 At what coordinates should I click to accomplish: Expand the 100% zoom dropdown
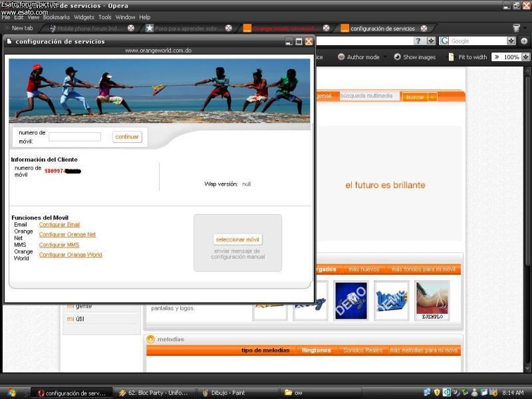point(525,57)
